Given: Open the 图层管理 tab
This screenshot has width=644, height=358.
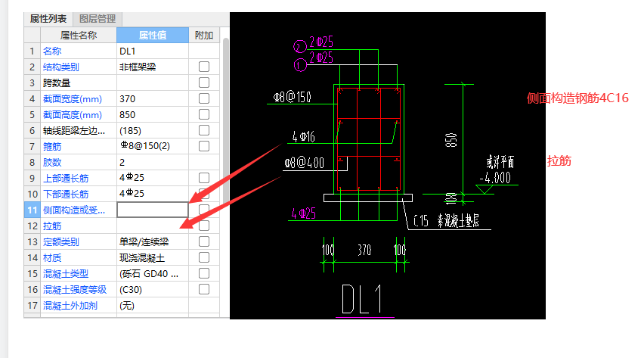Looking at the screenshot, I should click(98, 19).
